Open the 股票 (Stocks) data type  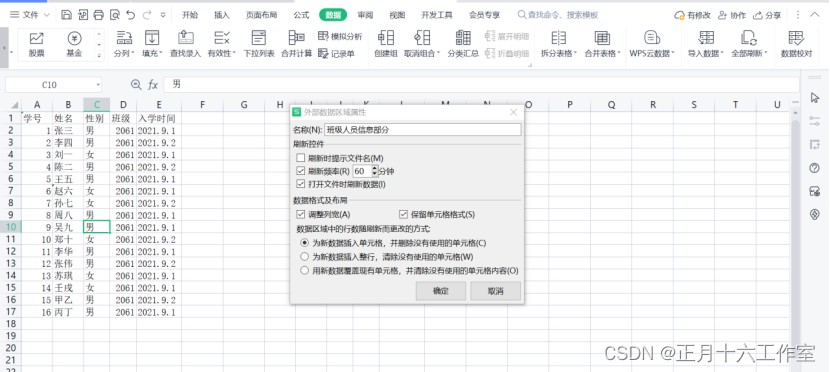coord(37,44)
